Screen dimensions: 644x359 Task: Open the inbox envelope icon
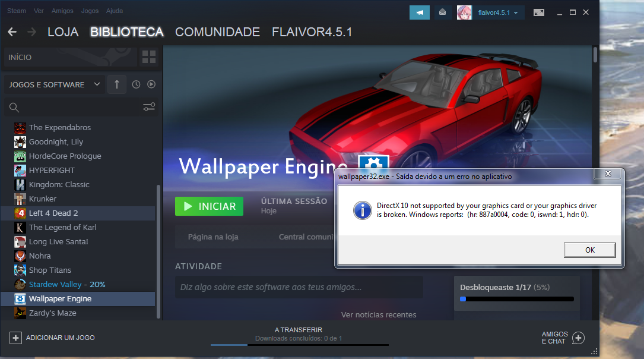tap(442, 12)
